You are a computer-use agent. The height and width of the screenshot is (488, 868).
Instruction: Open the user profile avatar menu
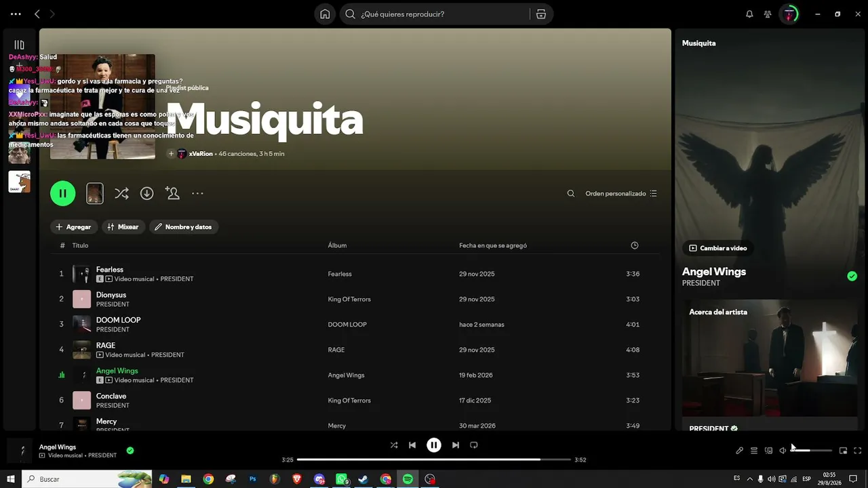(x=789, y=14)
